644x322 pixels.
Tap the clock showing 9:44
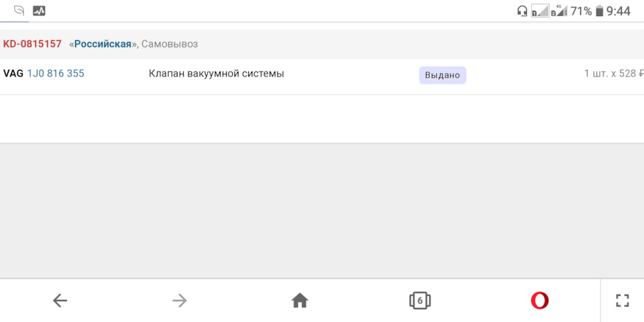(619, 11)
